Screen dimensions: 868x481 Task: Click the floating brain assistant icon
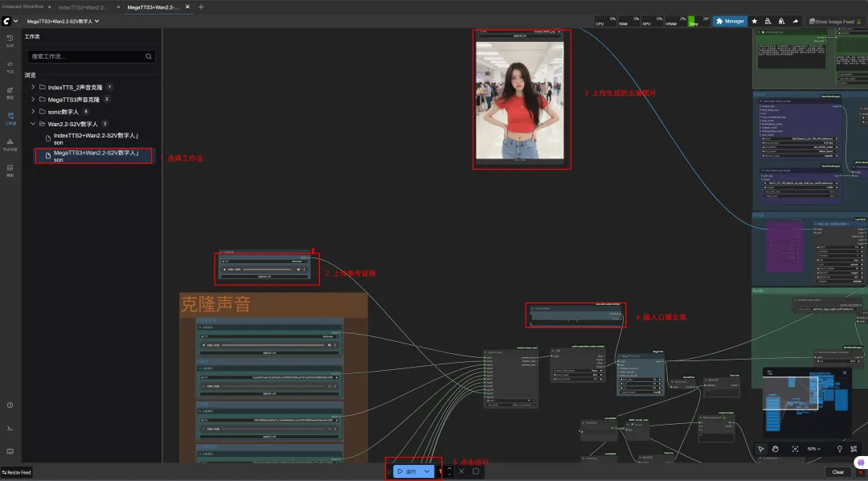[860, 462]
